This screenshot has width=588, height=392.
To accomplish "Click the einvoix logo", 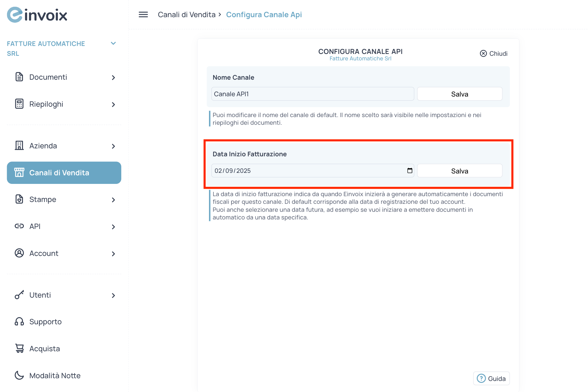I will point(37,14).
